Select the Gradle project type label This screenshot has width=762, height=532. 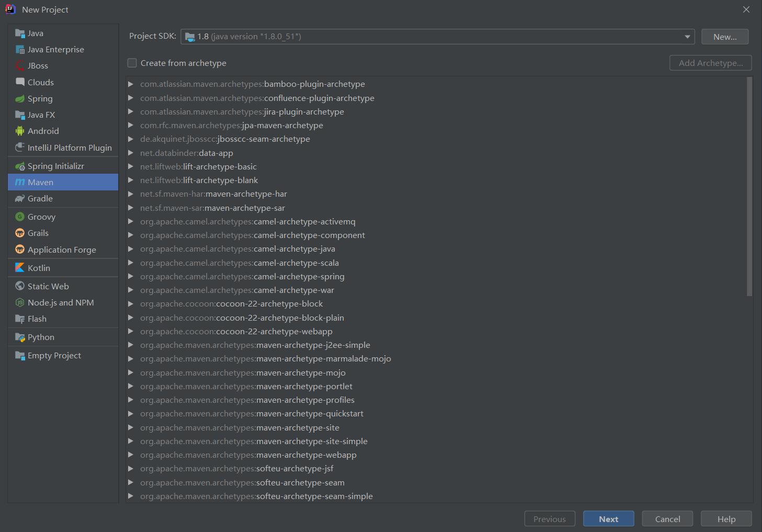coord(40,199)
